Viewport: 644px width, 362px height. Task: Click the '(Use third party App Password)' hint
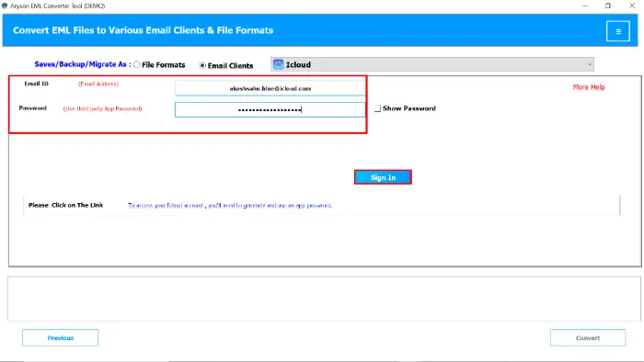[102, 108]
